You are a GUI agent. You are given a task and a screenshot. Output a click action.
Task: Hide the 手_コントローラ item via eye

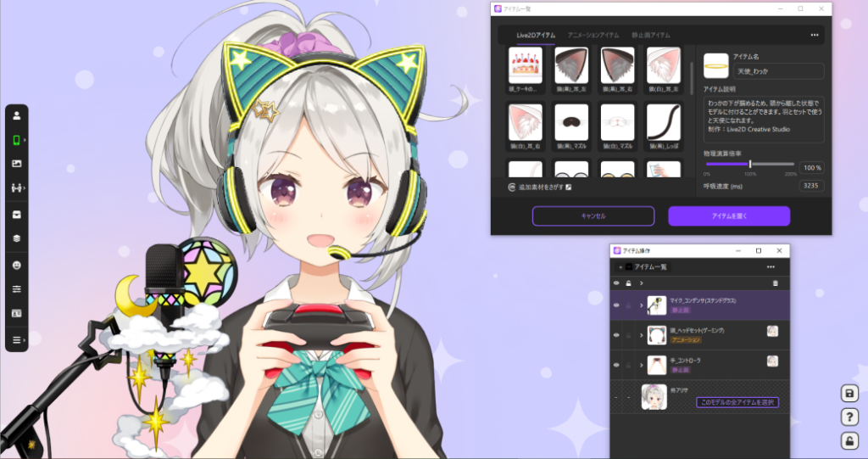tap(616, 366)
